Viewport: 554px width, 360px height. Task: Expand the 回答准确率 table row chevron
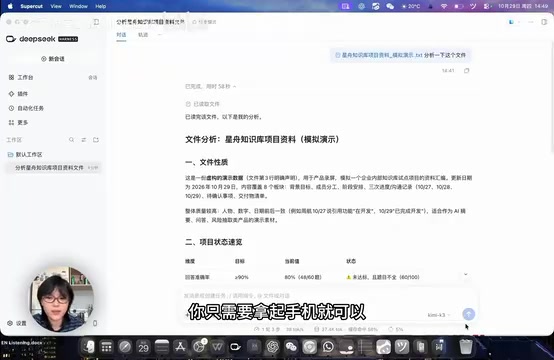point(466,274)
